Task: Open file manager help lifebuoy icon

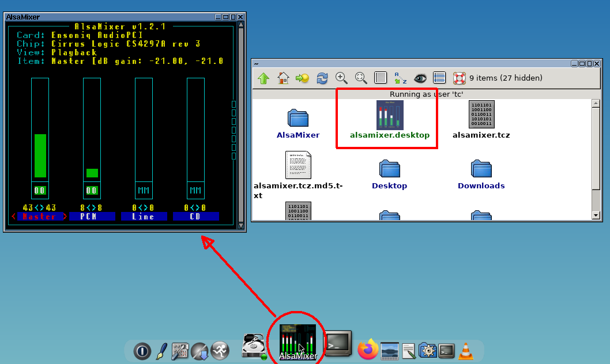Action: click(x=460, y=78)
